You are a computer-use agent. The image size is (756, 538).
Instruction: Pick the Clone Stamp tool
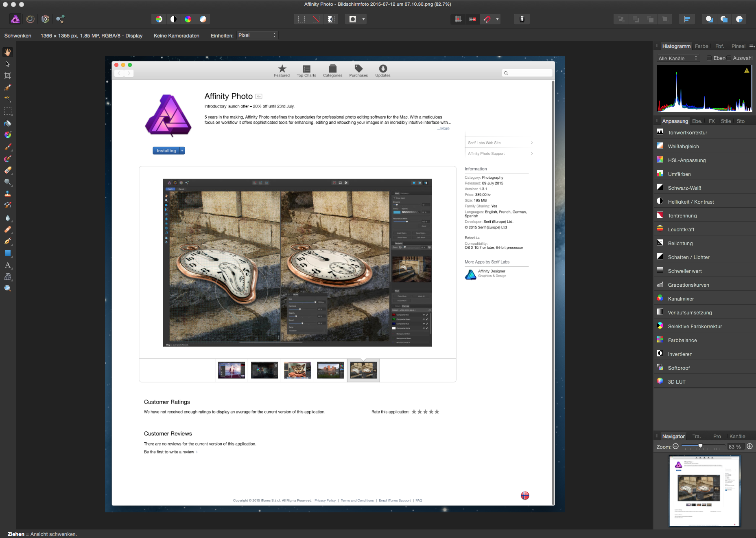click(8, 194)
